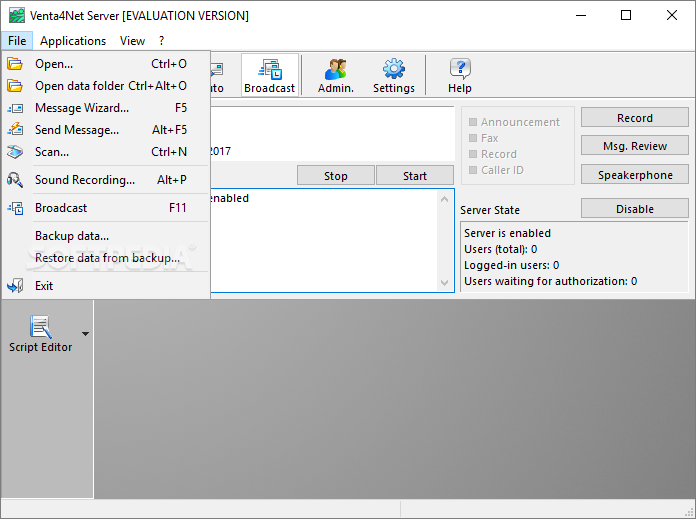696x519 pixels.
Task: Click the Msg. Review button
Action: tap(635, 146)
